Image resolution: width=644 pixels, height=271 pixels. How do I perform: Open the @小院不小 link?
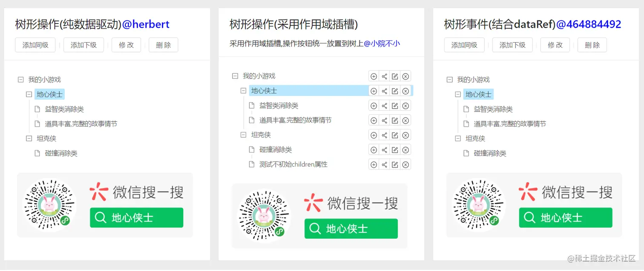(x=382, y=43)
